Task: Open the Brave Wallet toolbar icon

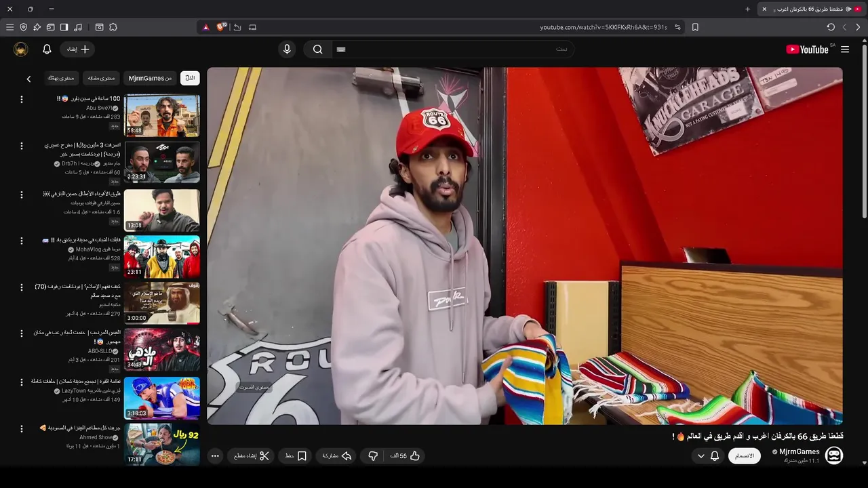Action: click(50, 27)
